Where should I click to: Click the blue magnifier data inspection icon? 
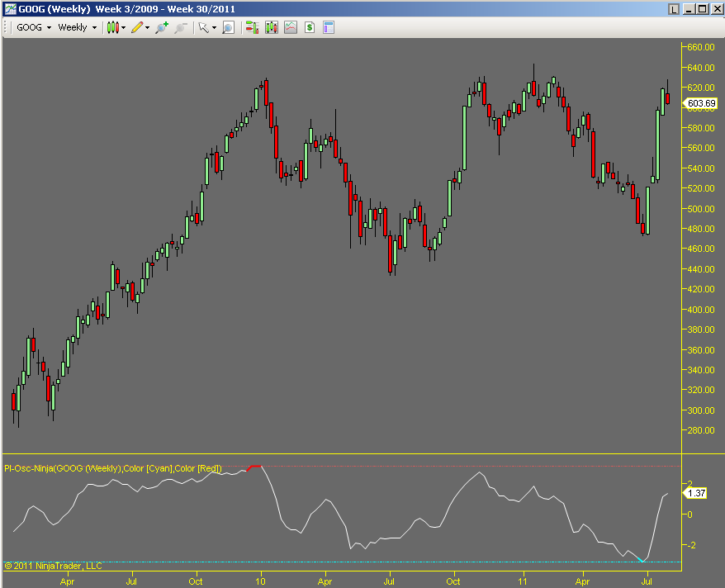coord(228,27)
